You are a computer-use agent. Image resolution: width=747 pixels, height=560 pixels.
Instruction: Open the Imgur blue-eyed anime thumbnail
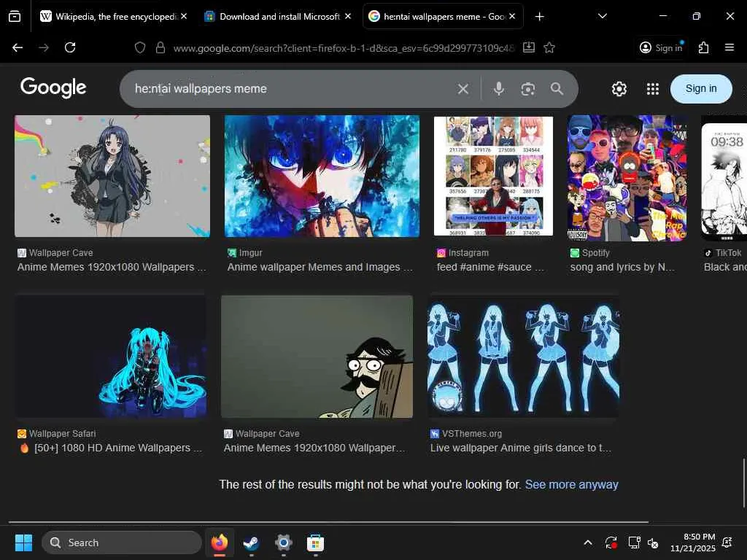322,176
